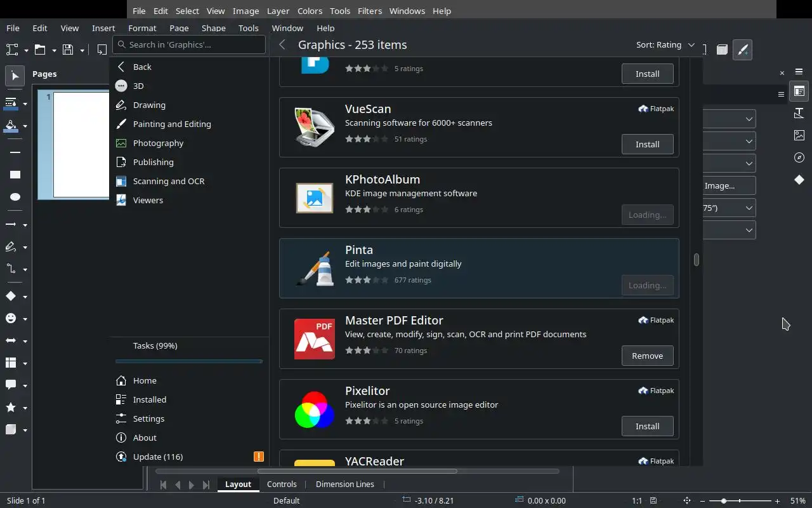Click the zoom slider in Draw status bar

coord(739,501)
